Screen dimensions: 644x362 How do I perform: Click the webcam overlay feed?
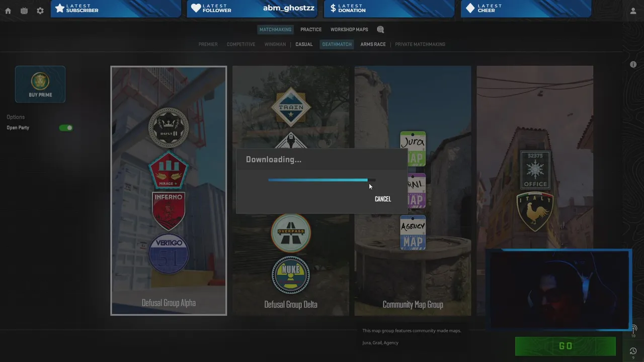coord(559,289)
